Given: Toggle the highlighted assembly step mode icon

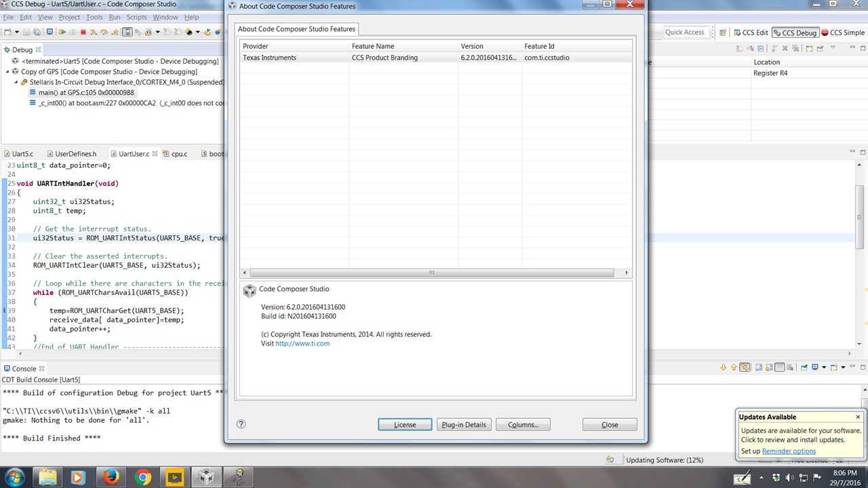Looking at the screenshot, I should tap(127, 32).
